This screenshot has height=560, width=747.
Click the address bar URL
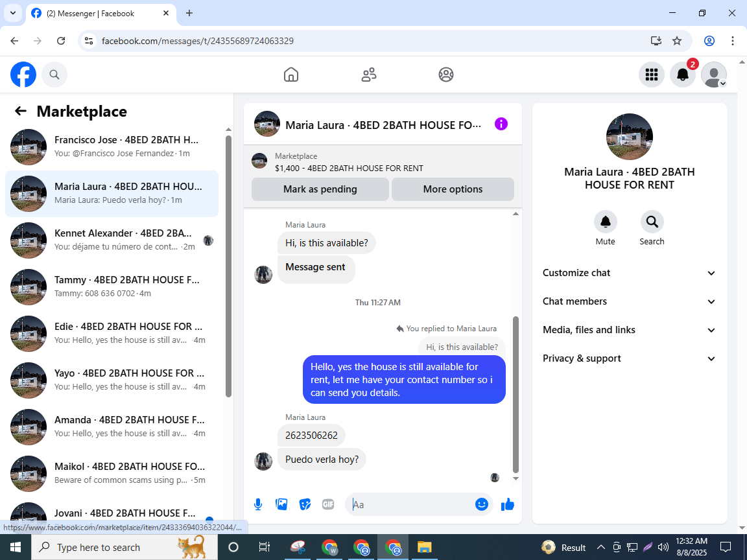click(x=198, y=41)
